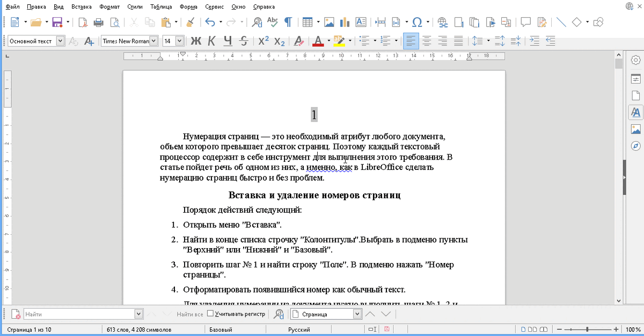Insert a chart
Image resolution: width=644 pixels, height=336 pixels.
point(345,22)
